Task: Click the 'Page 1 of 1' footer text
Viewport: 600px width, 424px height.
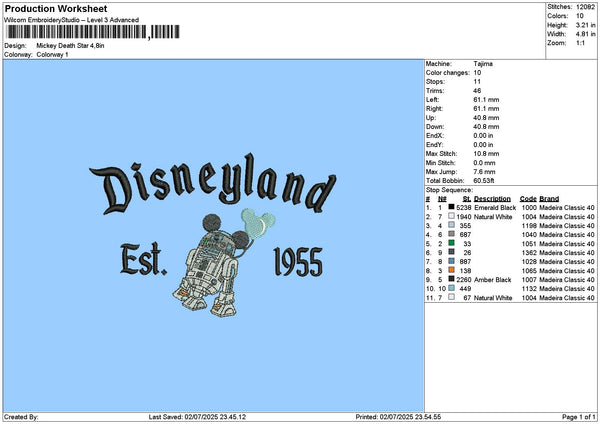Action: [579, 417]
